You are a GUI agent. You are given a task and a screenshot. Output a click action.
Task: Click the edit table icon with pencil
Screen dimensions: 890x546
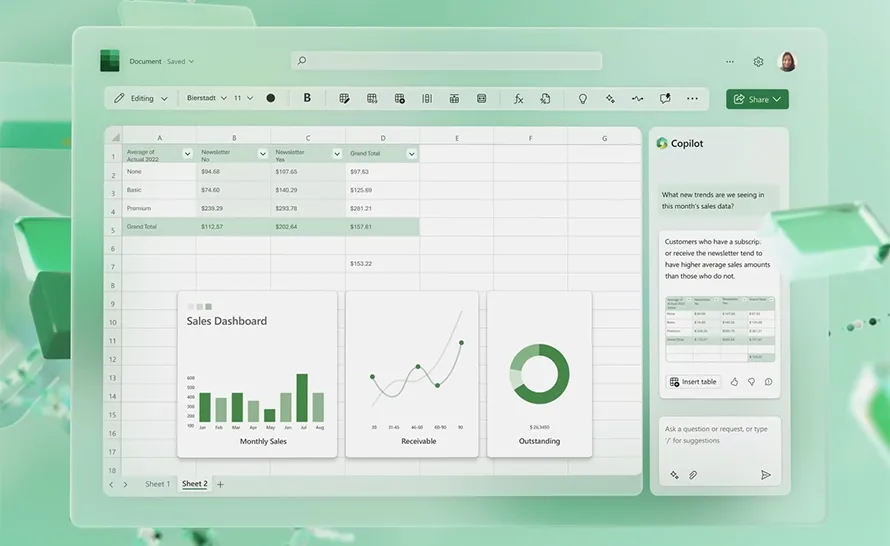344,99
